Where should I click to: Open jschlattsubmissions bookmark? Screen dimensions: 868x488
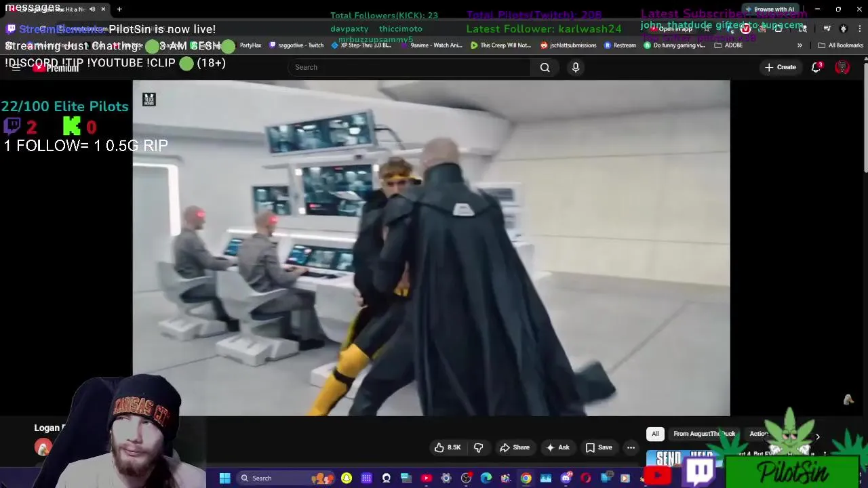[x=568, y=45]
